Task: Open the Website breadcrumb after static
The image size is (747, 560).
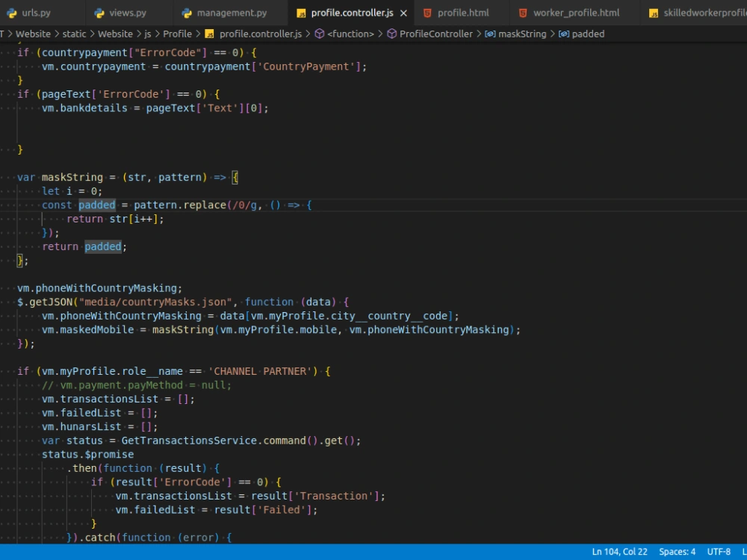Action: 115,34
